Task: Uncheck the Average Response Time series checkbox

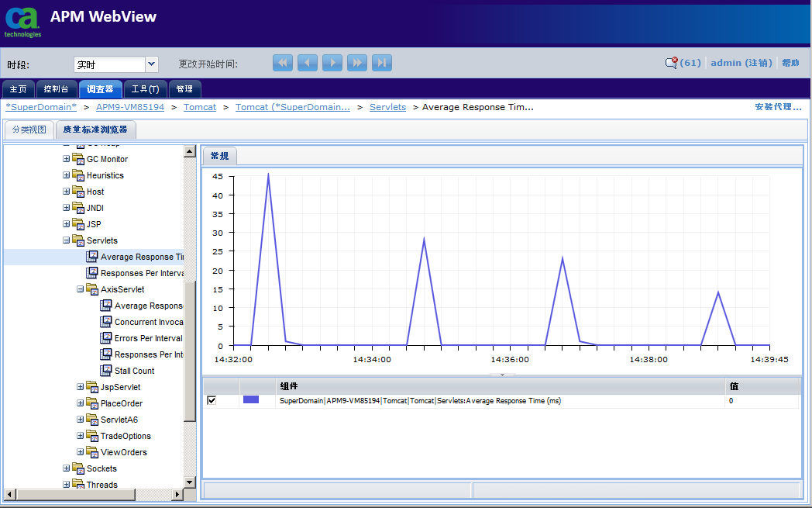Action: coord(212,400)
